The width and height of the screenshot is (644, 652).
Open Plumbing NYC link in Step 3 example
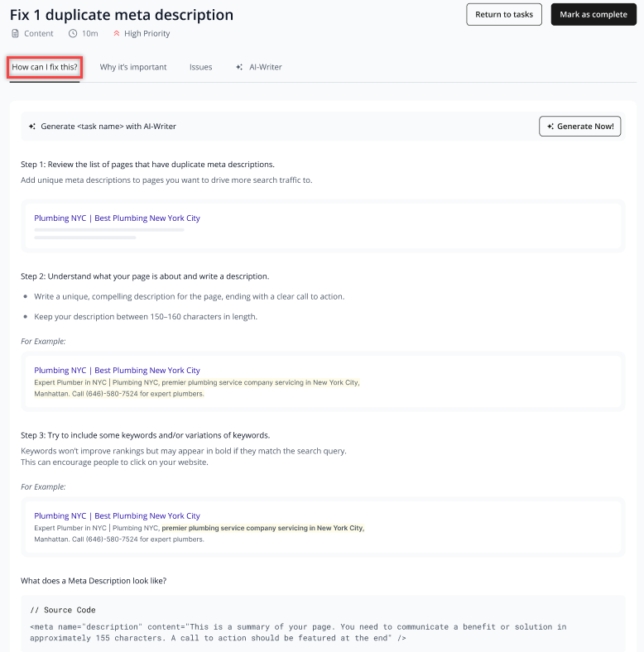coord(117,516)
